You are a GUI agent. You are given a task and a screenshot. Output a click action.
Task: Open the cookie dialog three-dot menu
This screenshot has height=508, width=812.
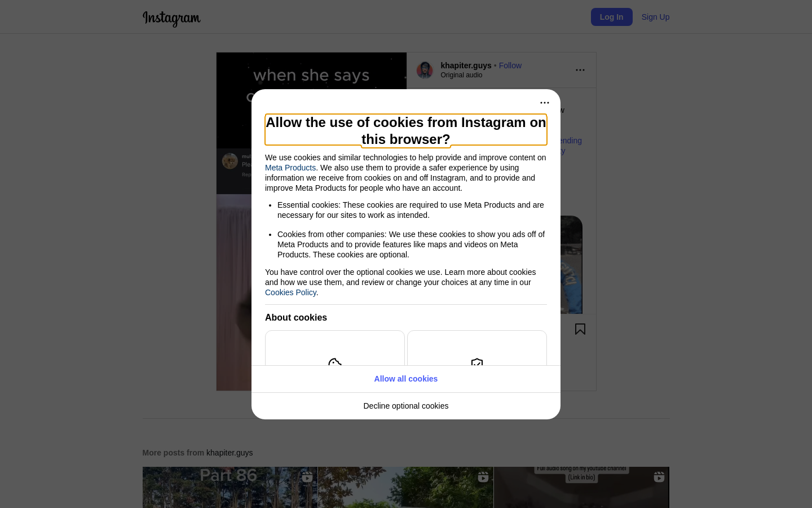(x=545, y=103)
